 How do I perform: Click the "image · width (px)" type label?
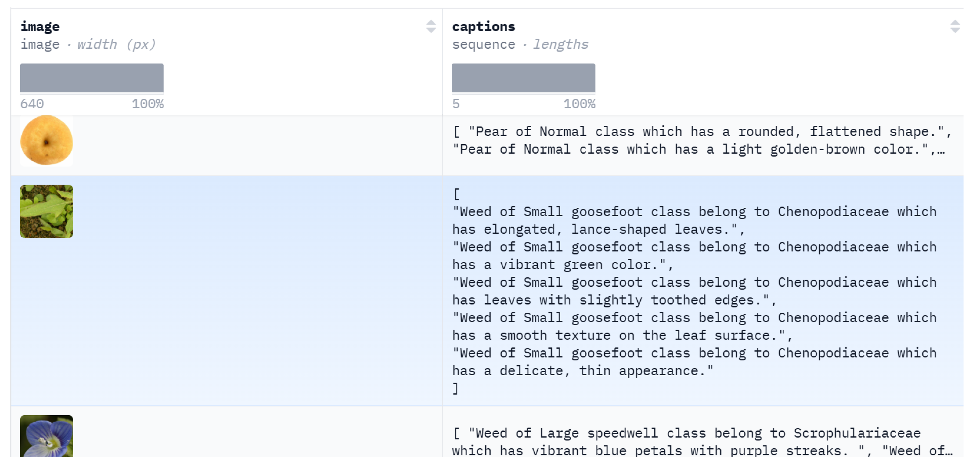point(88,44)
